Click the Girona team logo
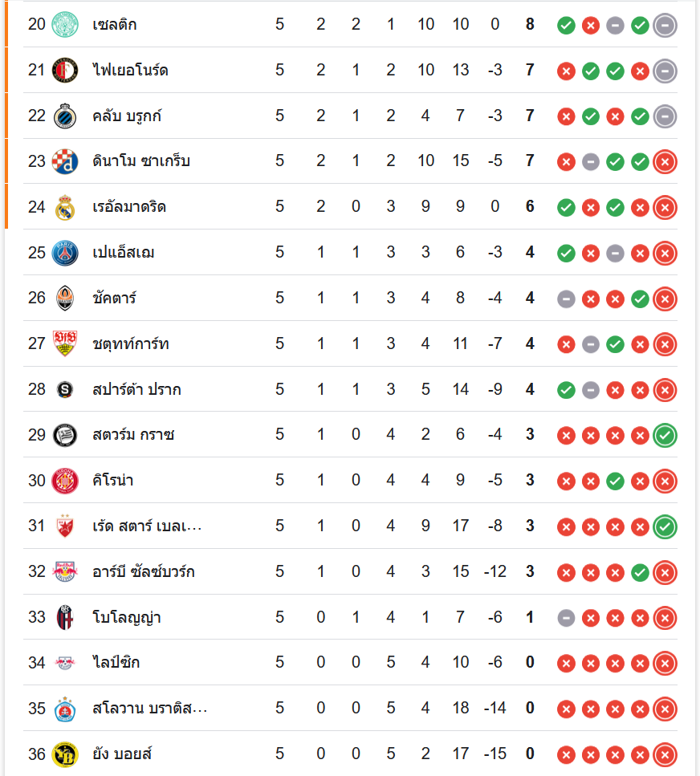This screenshot has width=700, height=776. click(64, 481)
